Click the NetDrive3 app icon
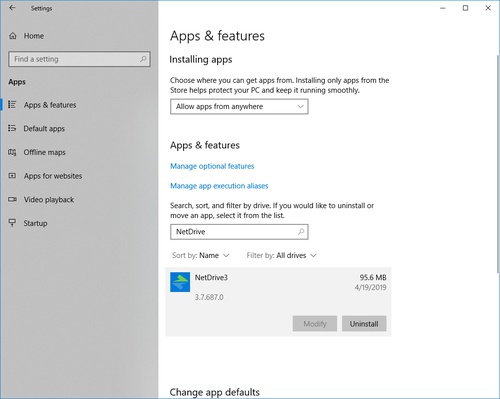Image resolution: width=500 pixels, height=399 pixels. (180, 282)
